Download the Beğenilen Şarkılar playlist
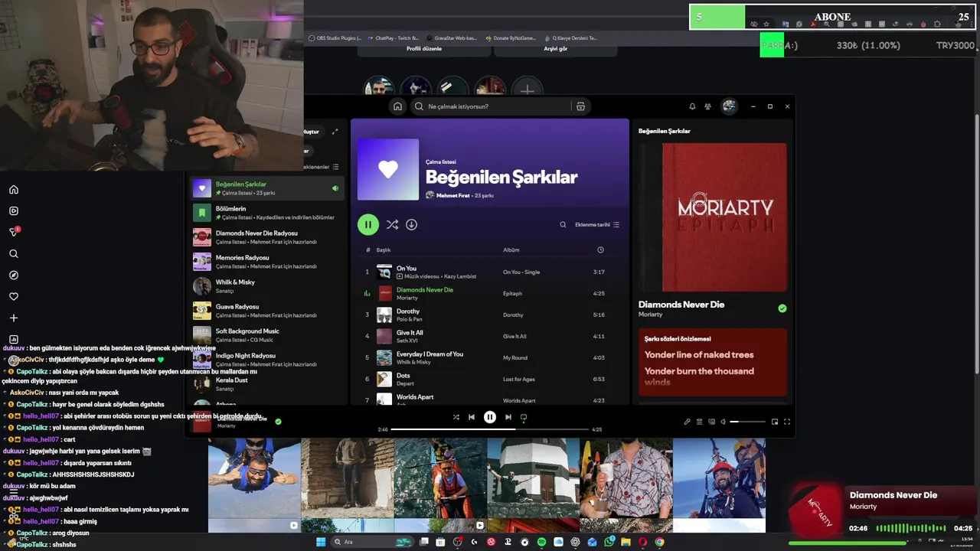 pyautogui.click(x=411, y=224)
